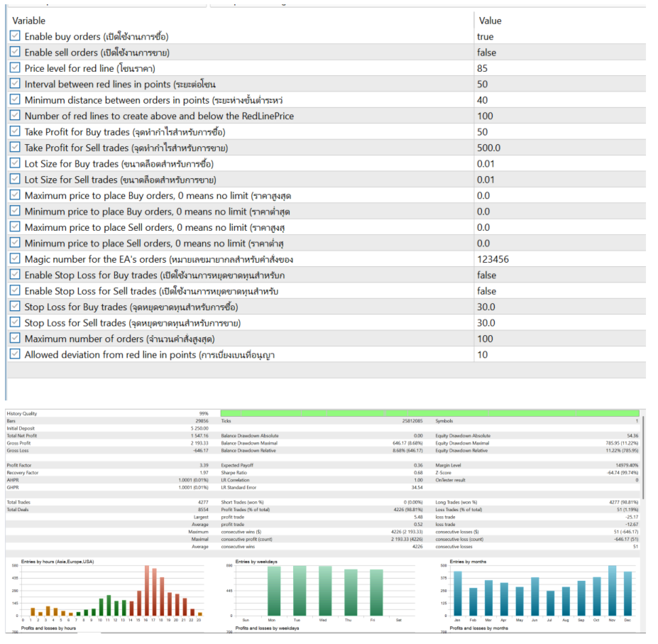
Task: Click the Entries by months chart
Action: (x=539, y=590)
